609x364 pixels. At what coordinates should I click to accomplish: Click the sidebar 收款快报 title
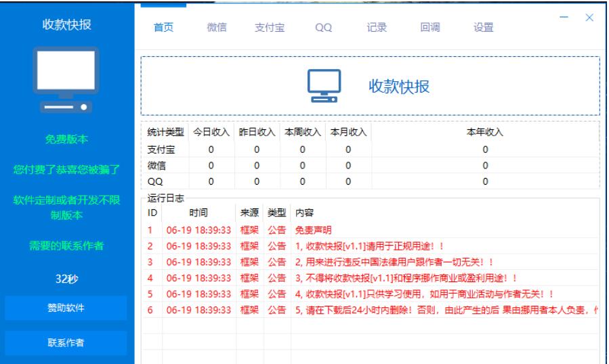pyautogui.click(x=66, y=24)
